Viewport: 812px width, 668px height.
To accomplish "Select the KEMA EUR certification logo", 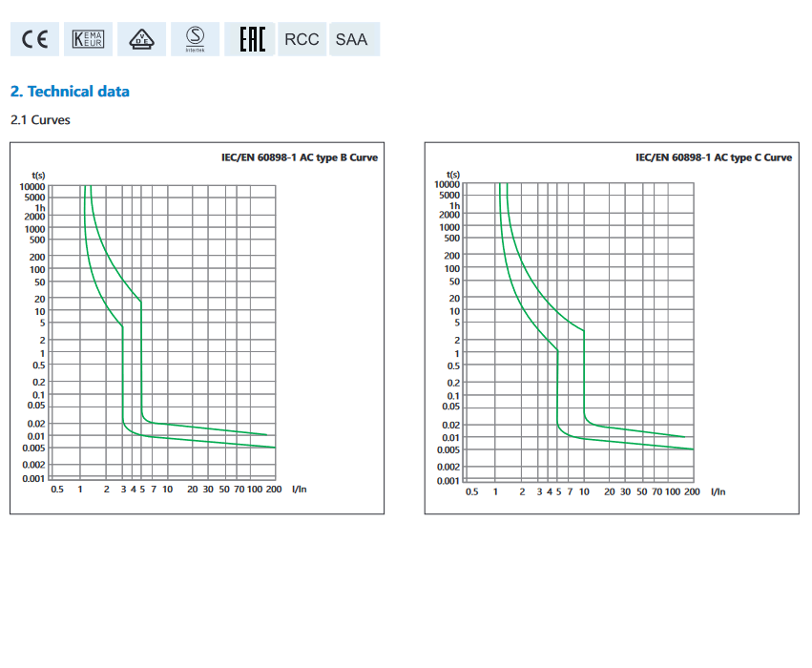I will pos(88,39).
